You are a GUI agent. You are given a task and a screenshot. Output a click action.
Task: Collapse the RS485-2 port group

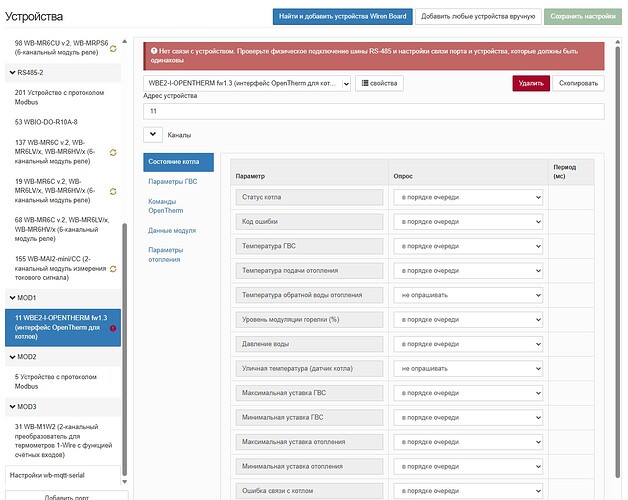12,73
